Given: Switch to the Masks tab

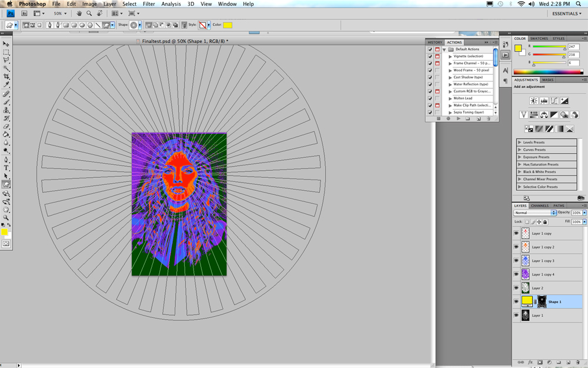Looking at the screenshot, I should click(x=547, y=80).
